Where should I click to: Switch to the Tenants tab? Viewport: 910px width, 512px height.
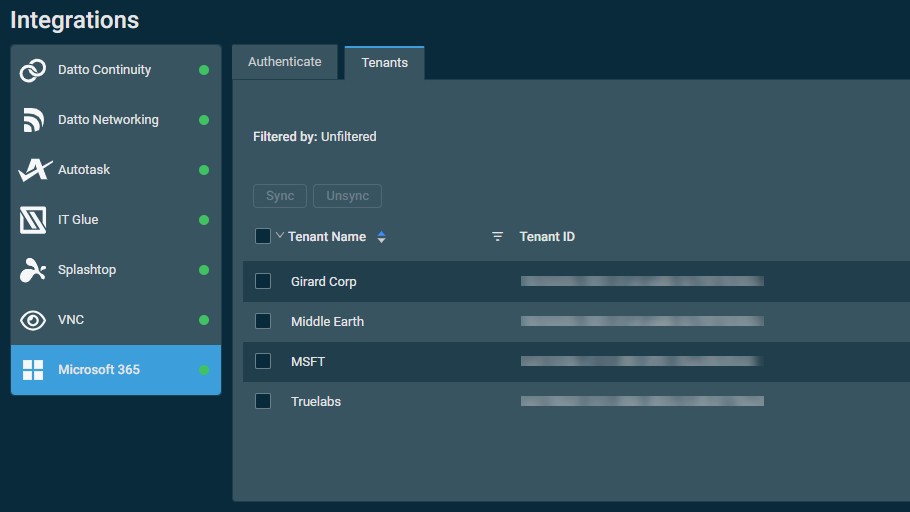384,63
